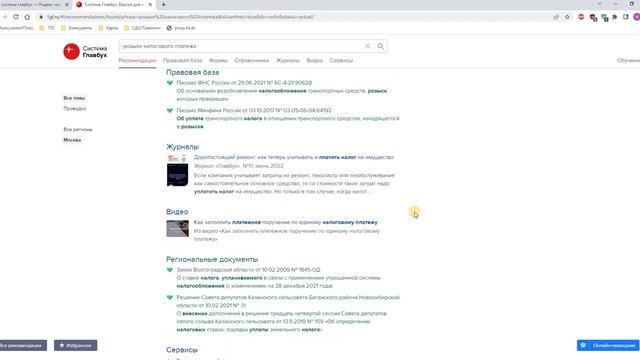Switch to the Сервисы tab
This screenshot has width=640, height=360.
(x=341, y=60)
